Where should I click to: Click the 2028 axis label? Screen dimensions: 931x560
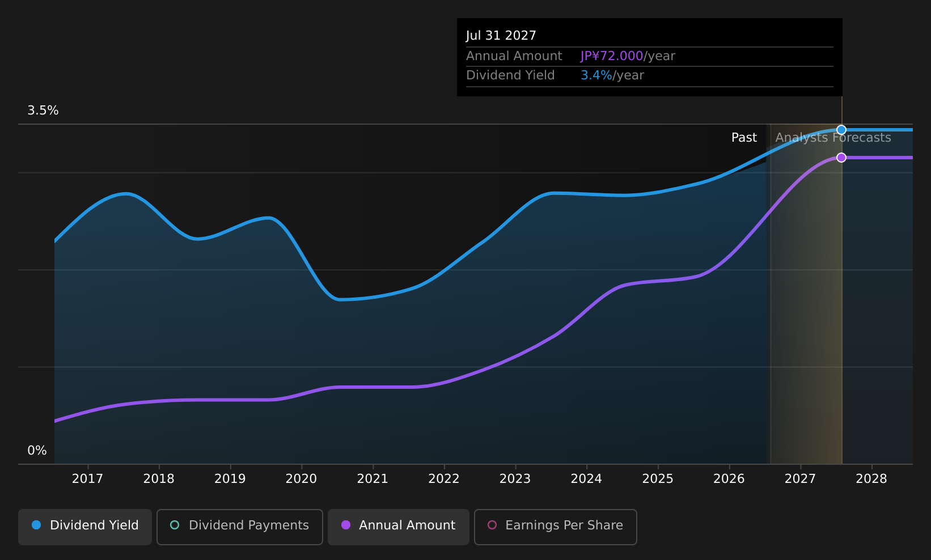[871, 479]
